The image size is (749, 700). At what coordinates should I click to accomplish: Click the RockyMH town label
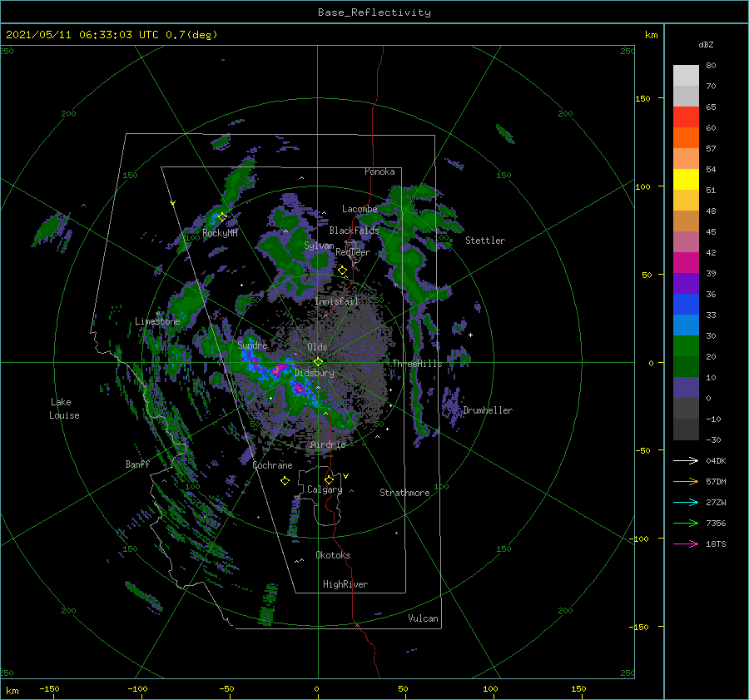220,233
